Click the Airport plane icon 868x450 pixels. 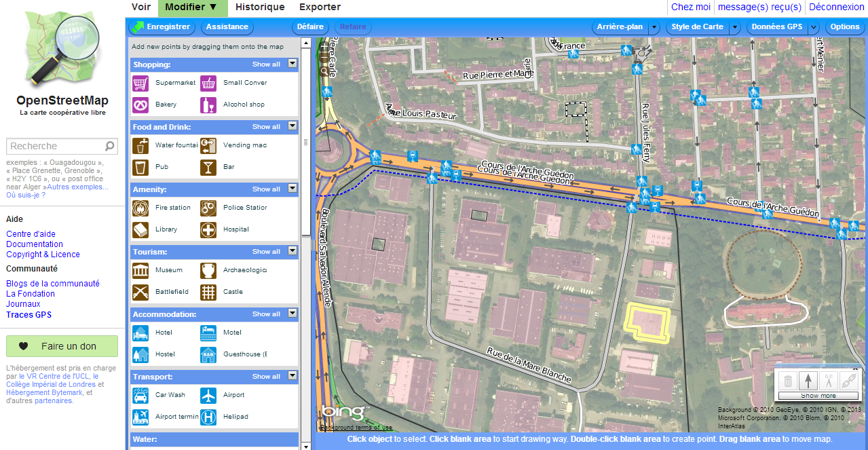click(x=208, y=395)
